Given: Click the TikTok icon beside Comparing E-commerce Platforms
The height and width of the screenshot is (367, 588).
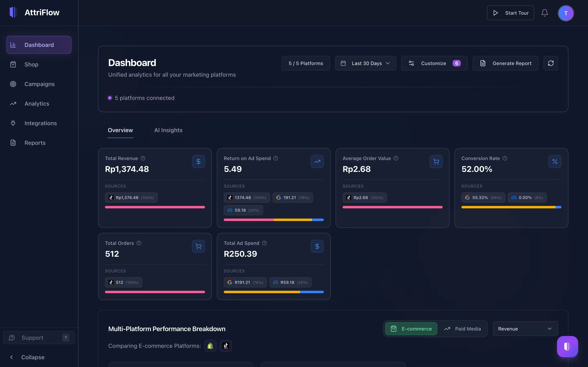Looking at the screenshot, I should coord(226,346).
